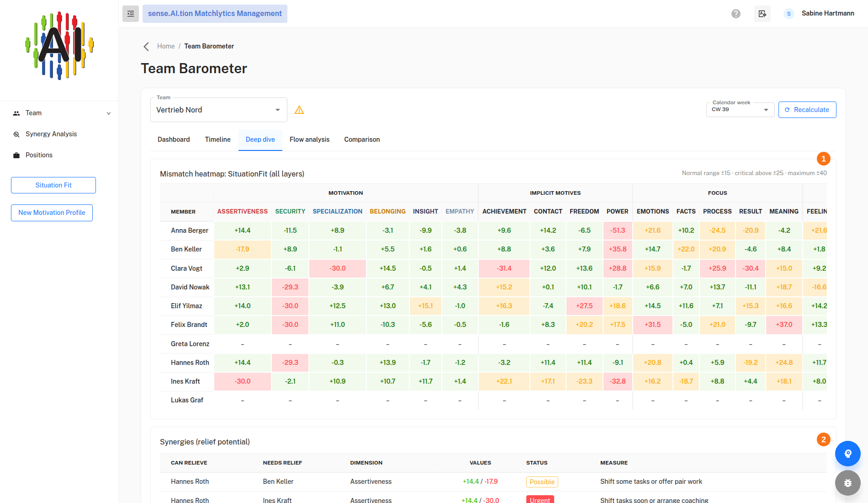The width and height of the screenshot is (868, 503).
Task: Open the help question mark icon
Action: click(736, 14)
